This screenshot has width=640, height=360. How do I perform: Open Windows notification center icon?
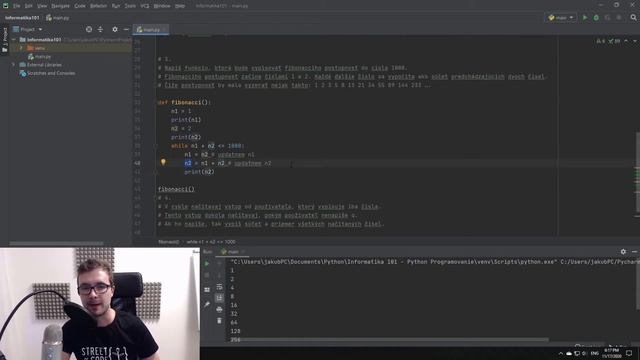pyautogui.click(x=629, y=353)
